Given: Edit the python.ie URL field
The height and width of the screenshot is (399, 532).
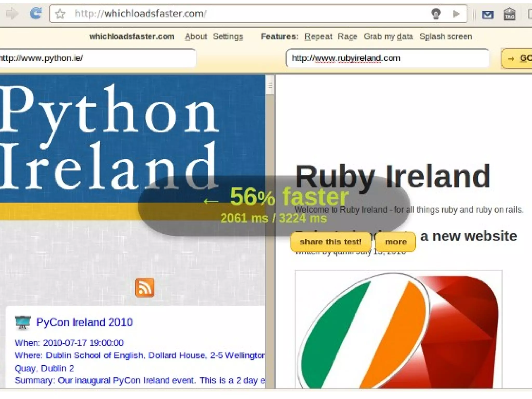Looking at the screenshot, I should [x=97, y=58].
